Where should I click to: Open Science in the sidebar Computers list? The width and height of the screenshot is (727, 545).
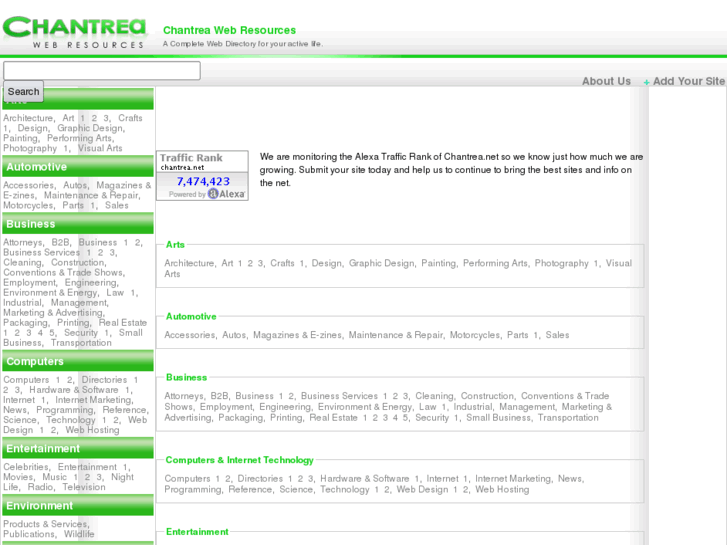click(20, 420)
